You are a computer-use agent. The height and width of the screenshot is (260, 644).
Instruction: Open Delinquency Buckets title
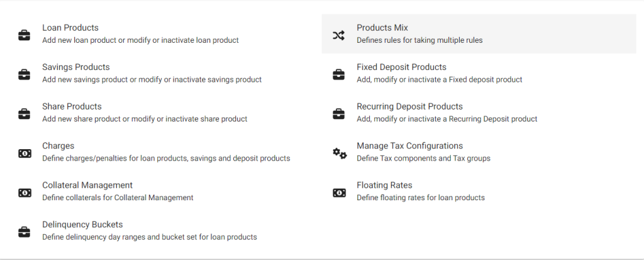(82, 225)
